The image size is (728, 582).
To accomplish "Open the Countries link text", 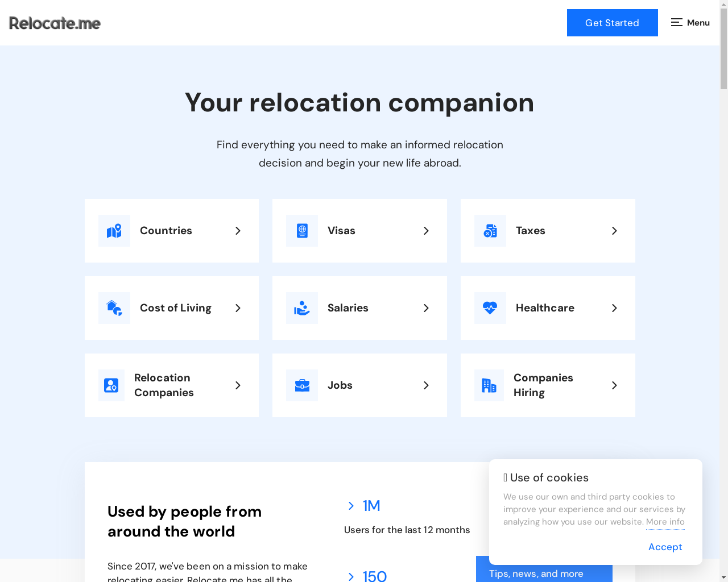I will [x=166, y=231].
